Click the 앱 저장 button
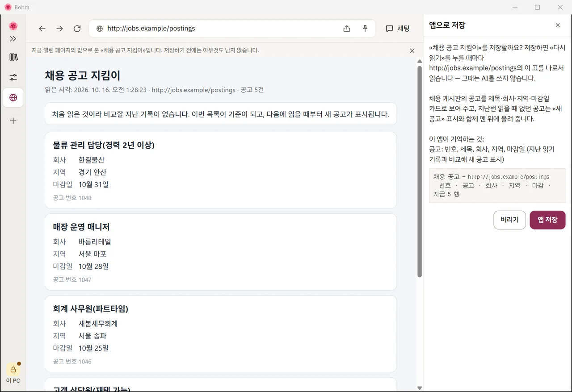Screen dimensions: 572x392 (x=547, y=220)
